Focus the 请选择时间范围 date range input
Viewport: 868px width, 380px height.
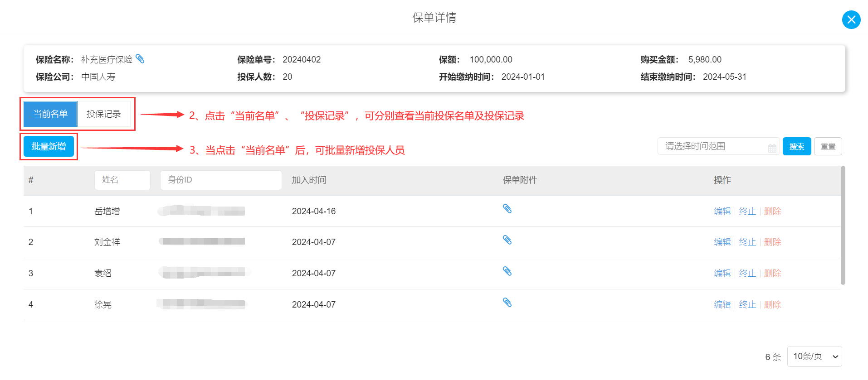[718, 146]
